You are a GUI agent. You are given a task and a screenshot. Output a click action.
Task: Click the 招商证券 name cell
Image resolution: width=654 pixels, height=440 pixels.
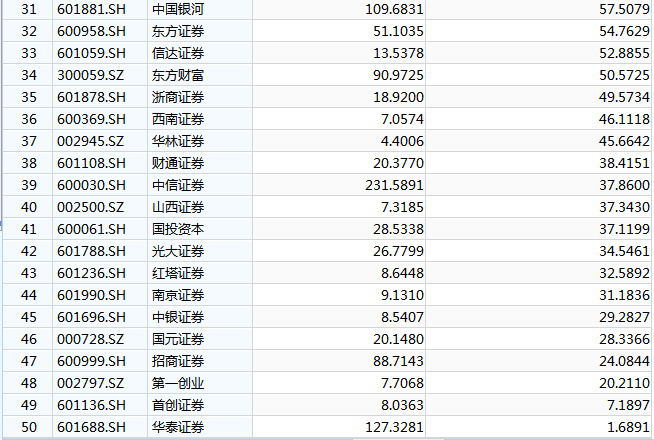tap(200, 361)
